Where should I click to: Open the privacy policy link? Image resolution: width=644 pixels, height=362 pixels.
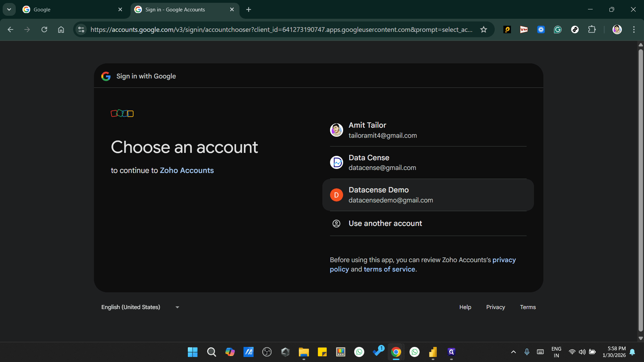coord(423,264)
